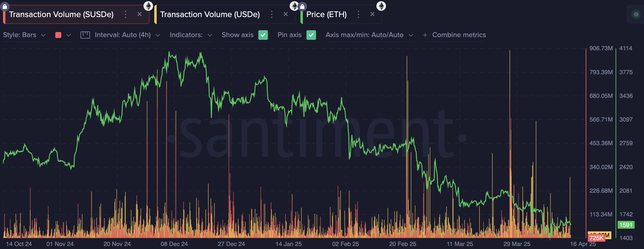Screen dimensions: 644x249
Task: Expand the Interval: Auto (4h) dropdown
Action: [127, 35]
